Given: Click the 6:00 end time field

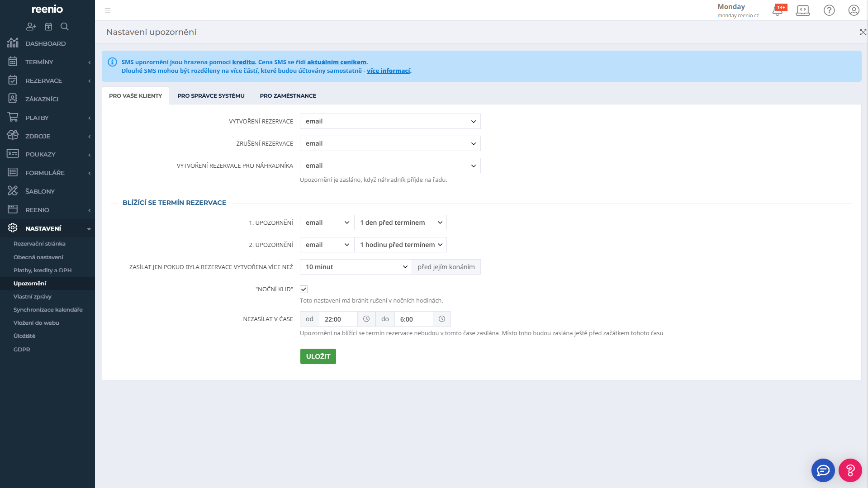Looking at the screenshot, I should 413,319.
